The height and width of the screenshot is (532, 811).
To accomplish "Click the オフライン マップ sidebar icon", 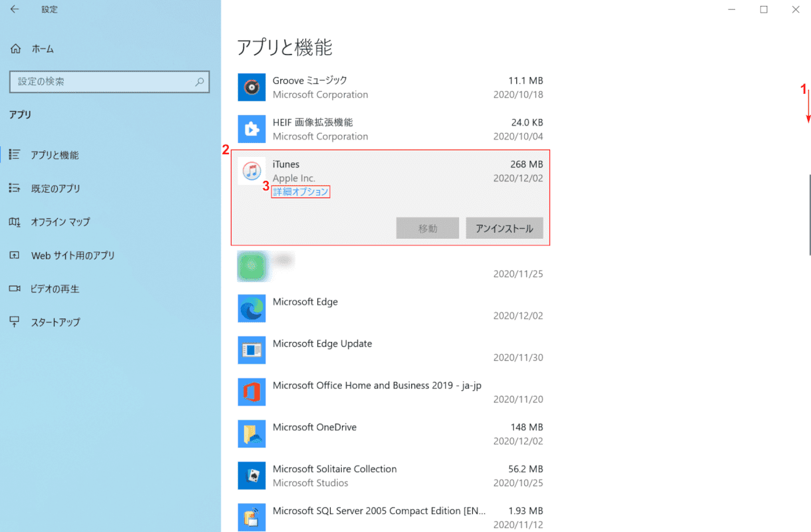I will pyautogui.click(x=15, y=221).
